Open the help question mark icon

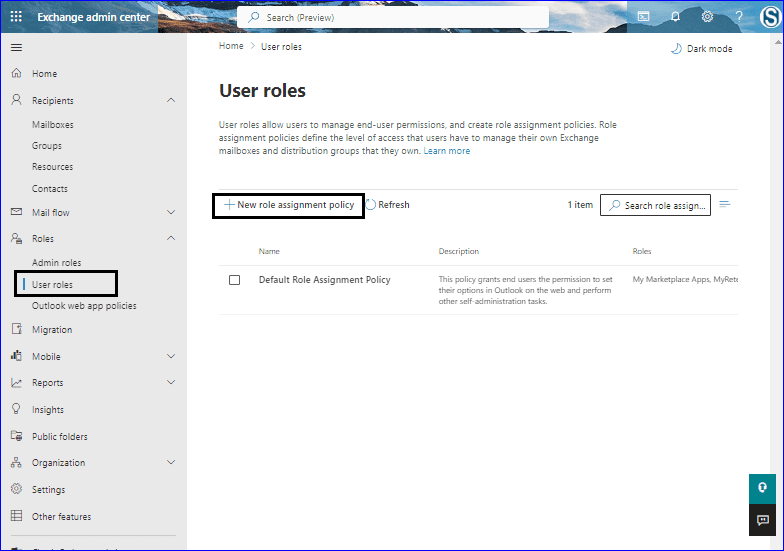click(739, 16)
